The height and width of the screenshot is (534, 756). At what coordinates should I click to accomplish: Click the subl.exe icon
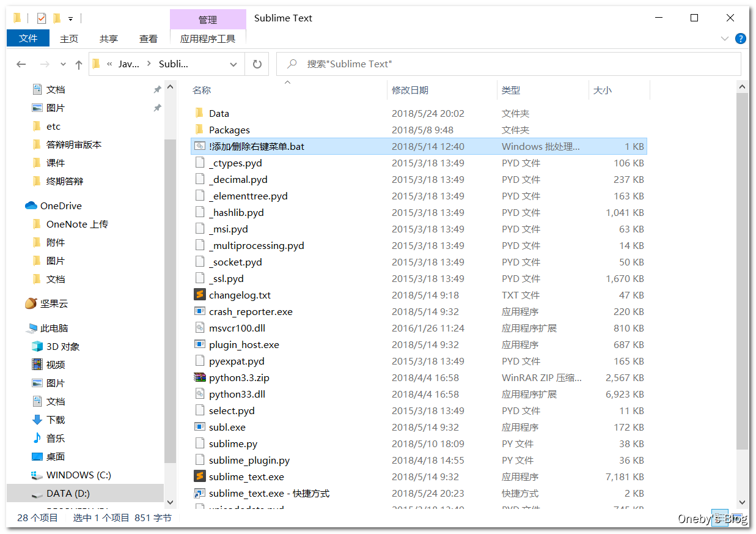pyautogui.click(x=199, y=427)
